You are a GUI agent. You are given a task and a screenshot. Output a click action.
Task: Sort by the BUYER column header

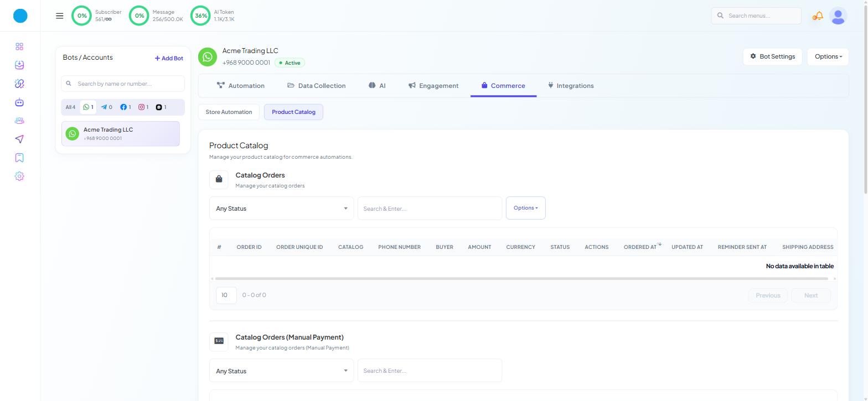[445, 247]
